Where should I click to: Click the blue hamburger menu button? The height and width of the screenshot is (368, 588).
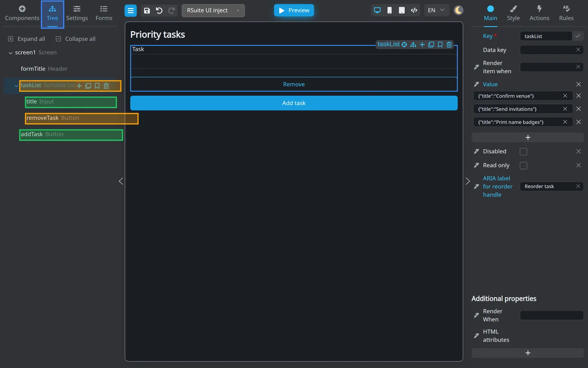(x=131, y=11)
